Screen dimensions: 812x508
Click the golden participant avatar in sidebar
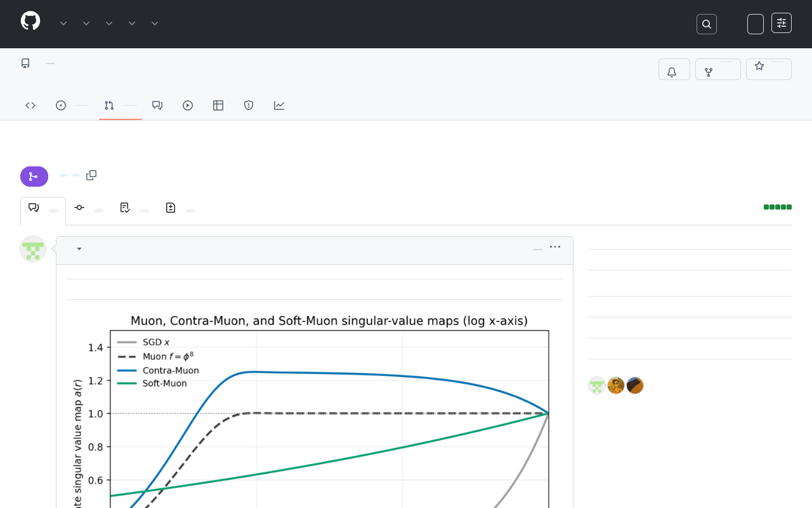[x=616, y=385]
